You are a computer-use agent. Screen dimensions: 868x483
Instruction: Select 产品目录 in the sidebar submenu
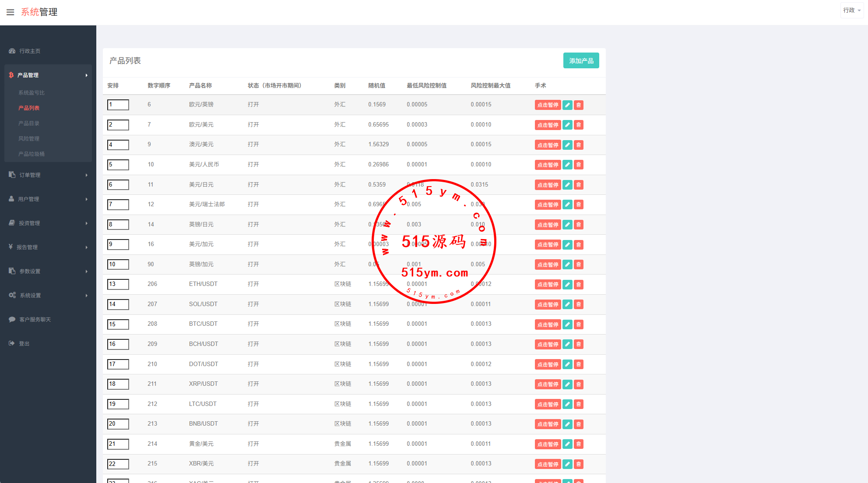click(x=29, y=123)
